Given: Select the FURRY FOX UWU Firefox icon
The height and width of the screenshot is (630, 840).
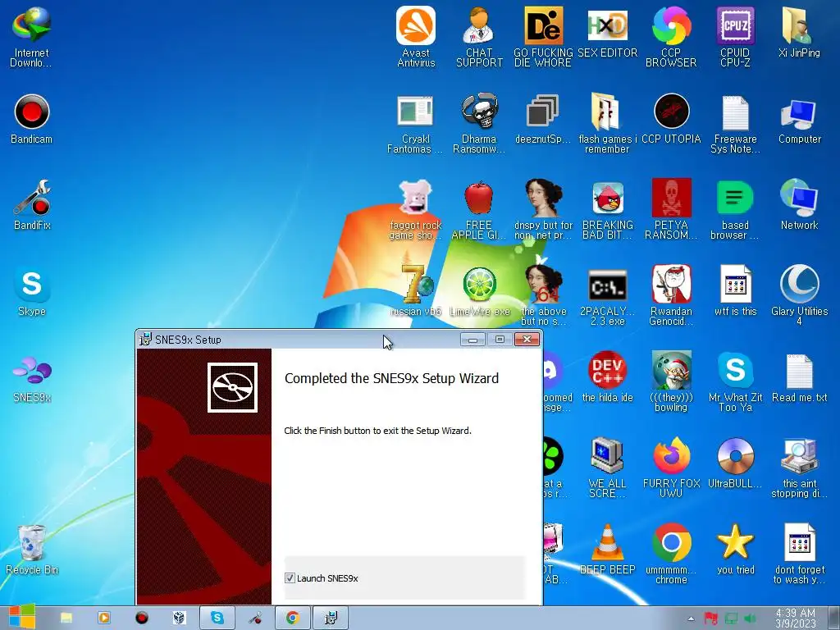Looking at the screenshot, I should [671, 468].
